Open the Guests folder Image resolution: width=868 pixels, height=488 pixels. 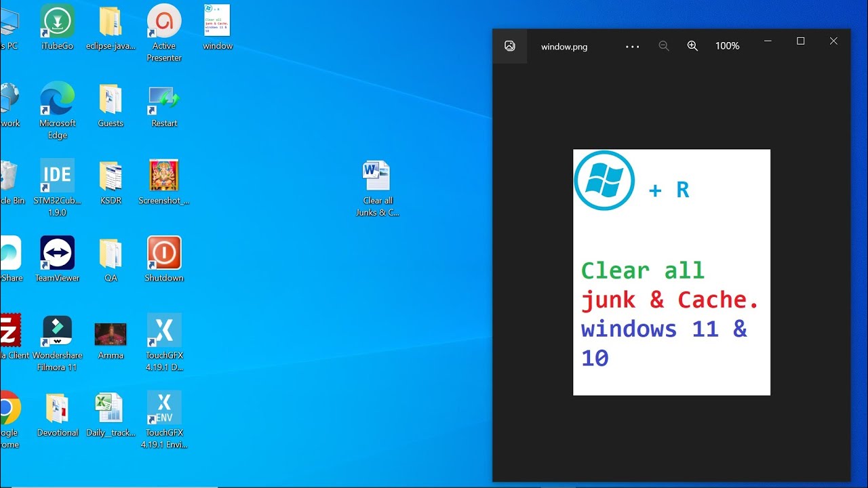[111, 104]
